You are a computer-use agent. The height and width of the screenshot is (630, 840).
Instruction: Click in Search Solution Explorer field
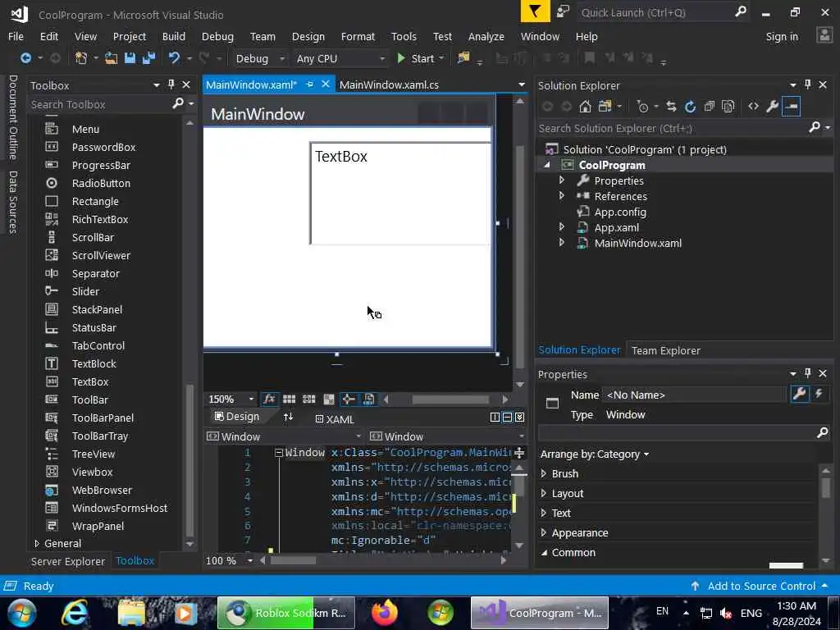tap(672, 128)
